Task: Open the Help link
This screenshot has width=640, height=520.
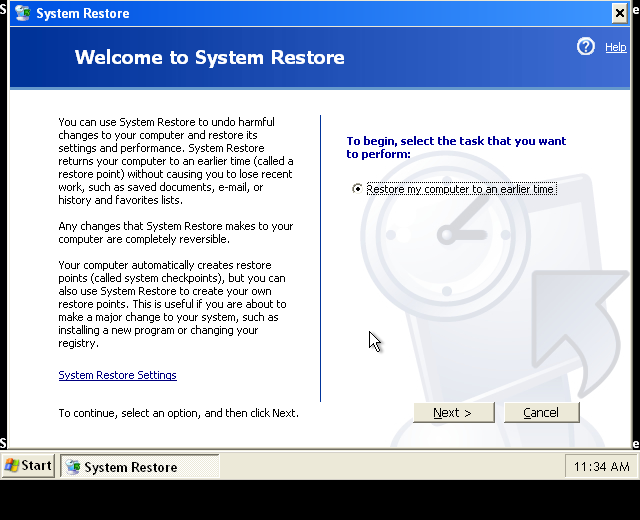Action: (616, 47)
